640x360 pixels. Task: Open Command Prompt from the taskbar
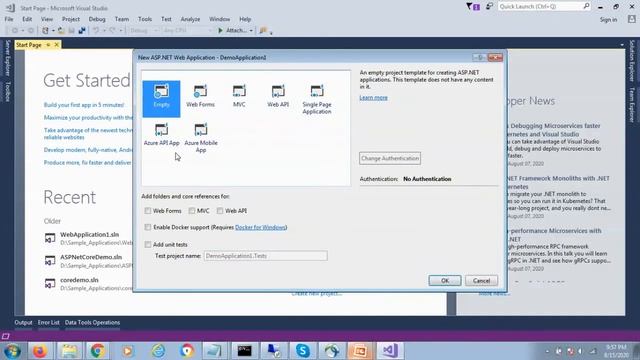click(244, 351)
